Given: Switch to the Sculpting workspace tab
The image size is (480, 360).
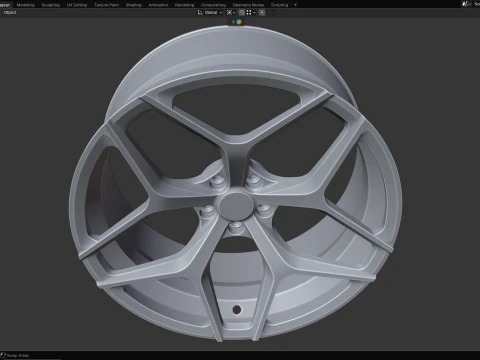Looking at the screenshot, I should (x=51, y=5).
